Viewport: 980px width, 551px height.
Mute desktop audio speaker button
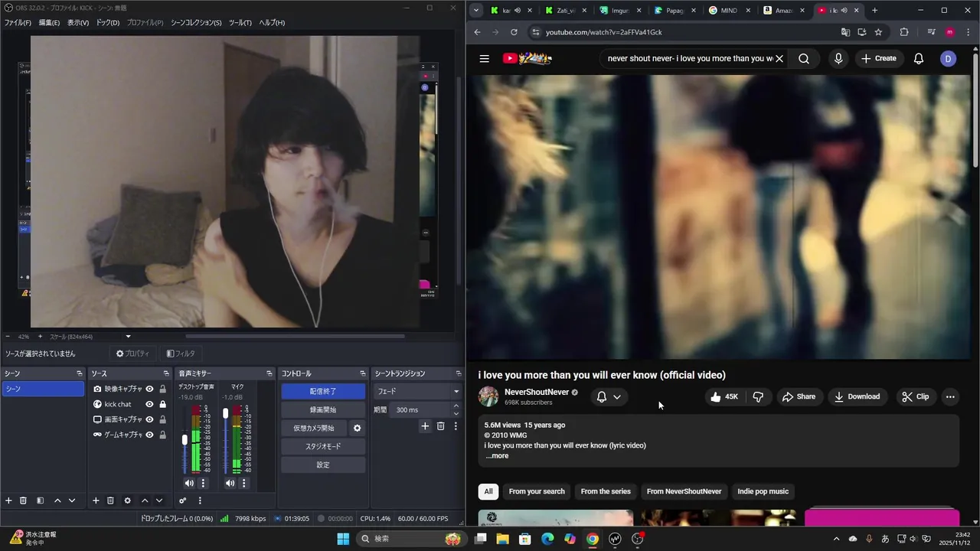(189, 483)
